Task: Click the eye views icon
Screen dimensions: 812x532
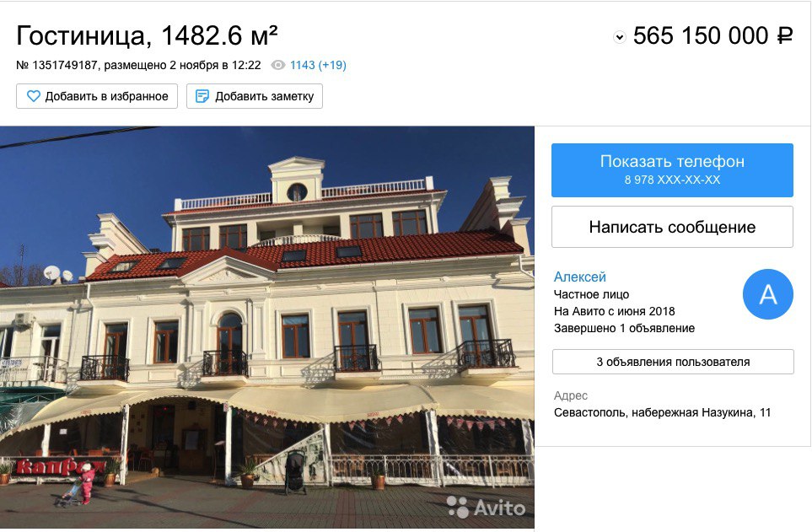Action: click(278, 65)
